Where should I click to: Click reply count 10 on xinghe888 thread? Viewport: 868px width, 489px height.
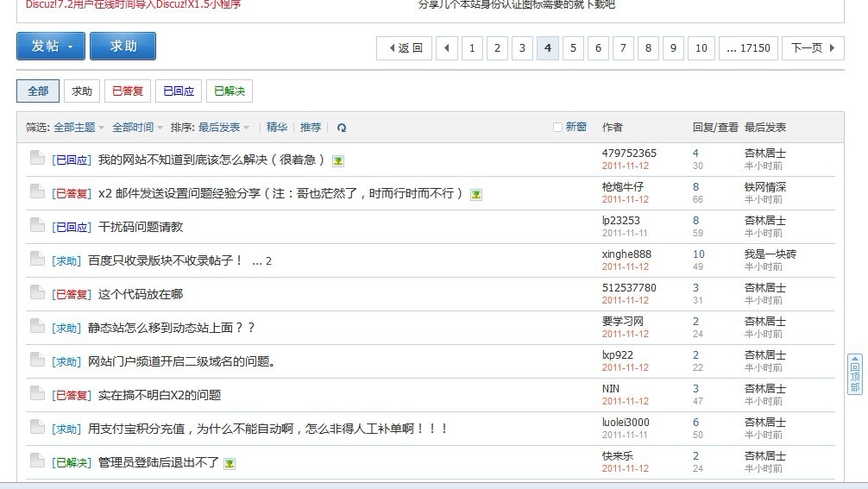tap(699, 254)
